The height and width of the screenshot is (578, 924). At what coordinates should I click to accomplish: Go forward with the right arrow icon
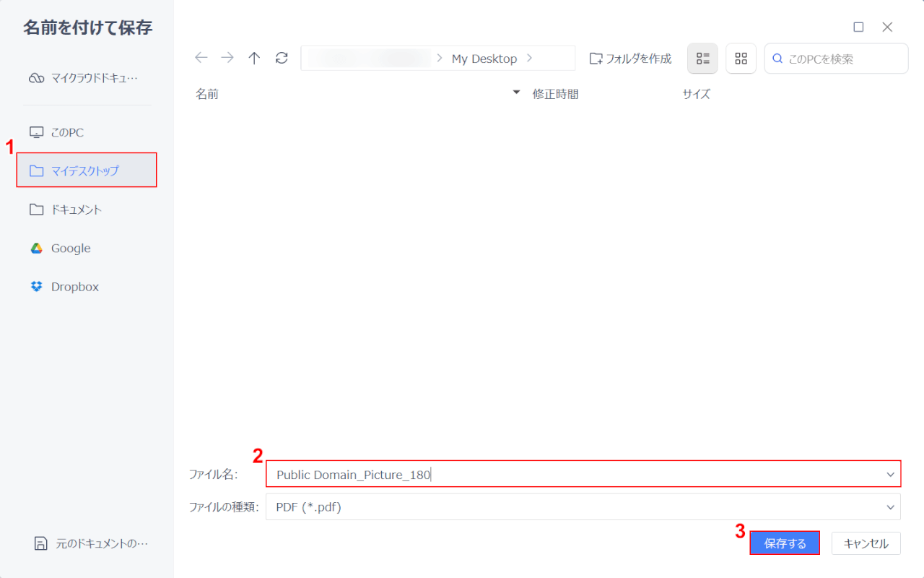227,59
